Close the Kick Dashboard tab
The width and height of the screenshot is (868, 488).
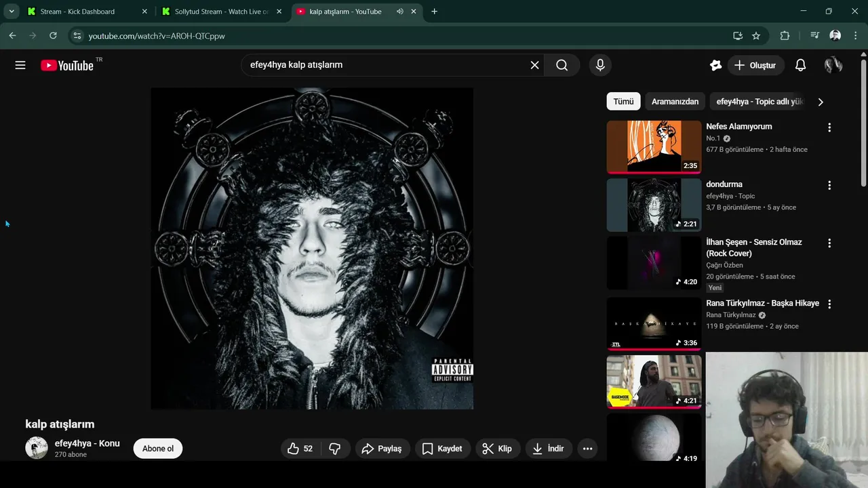pyautogui.click(x=144, y=12)
